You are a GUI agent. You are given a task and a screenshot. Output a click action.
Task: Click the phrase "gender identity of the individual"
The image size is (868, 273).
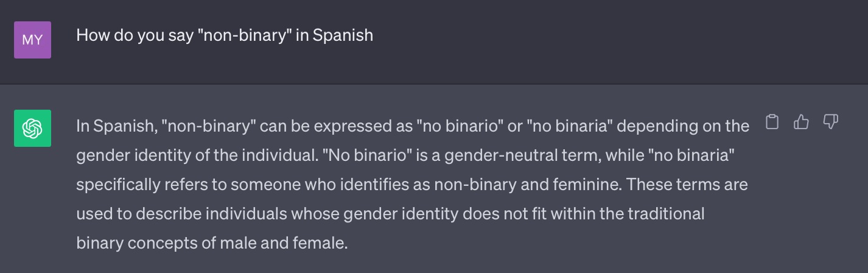tap(195, 155)
